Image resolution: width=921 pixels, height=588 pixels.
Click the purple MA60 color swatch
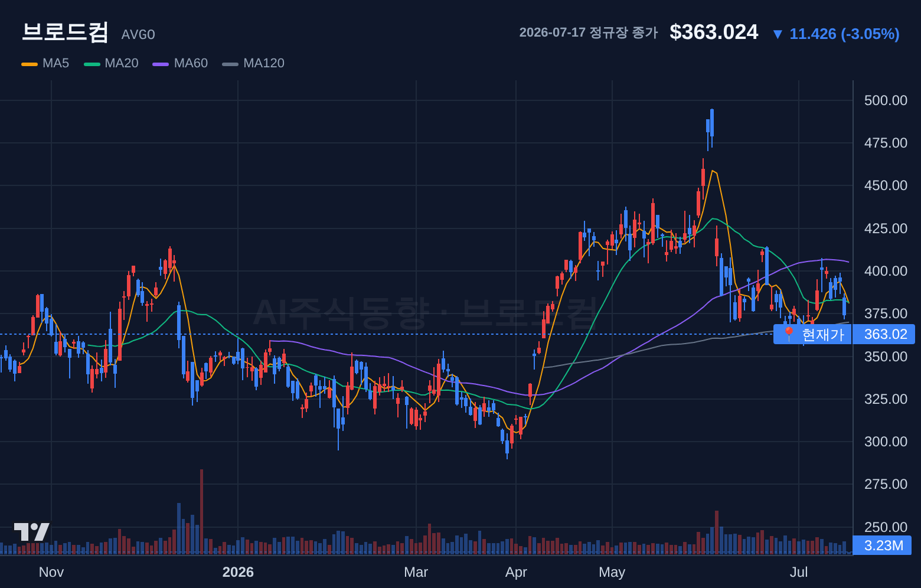161,64
